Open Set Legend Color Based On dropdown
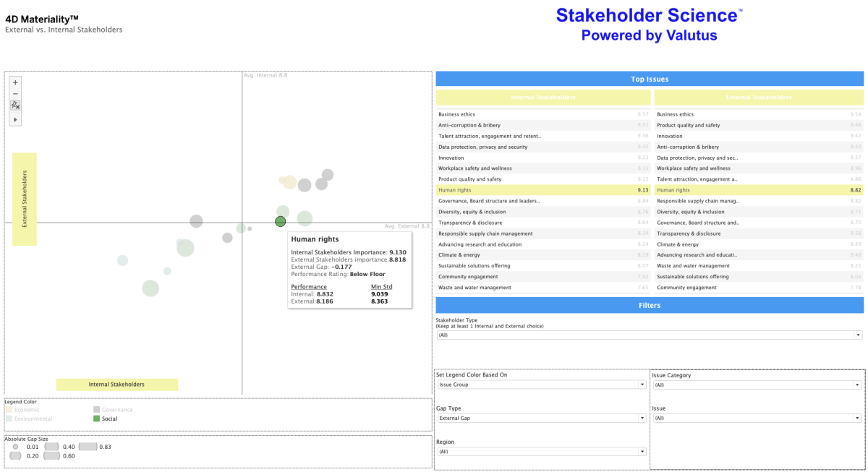This screenshot has height=472, width=868. [540, 385]
